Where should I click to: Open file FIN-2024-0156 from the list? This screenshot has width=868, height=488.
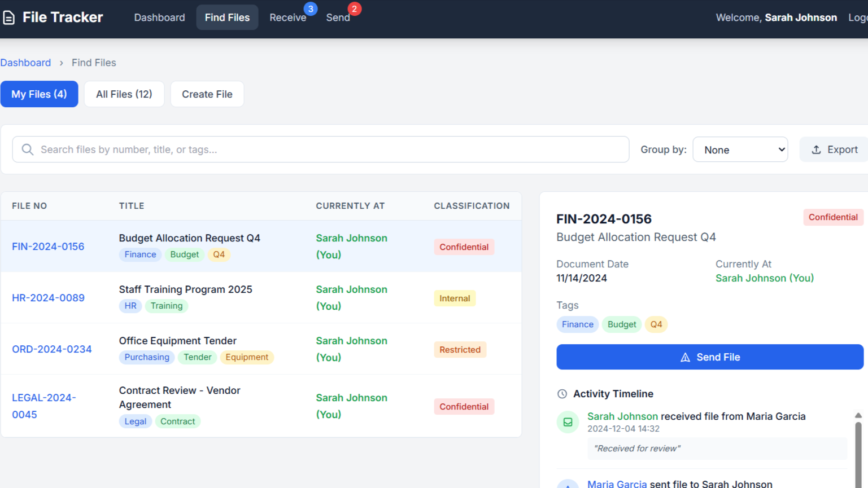[x=47, y=247]
